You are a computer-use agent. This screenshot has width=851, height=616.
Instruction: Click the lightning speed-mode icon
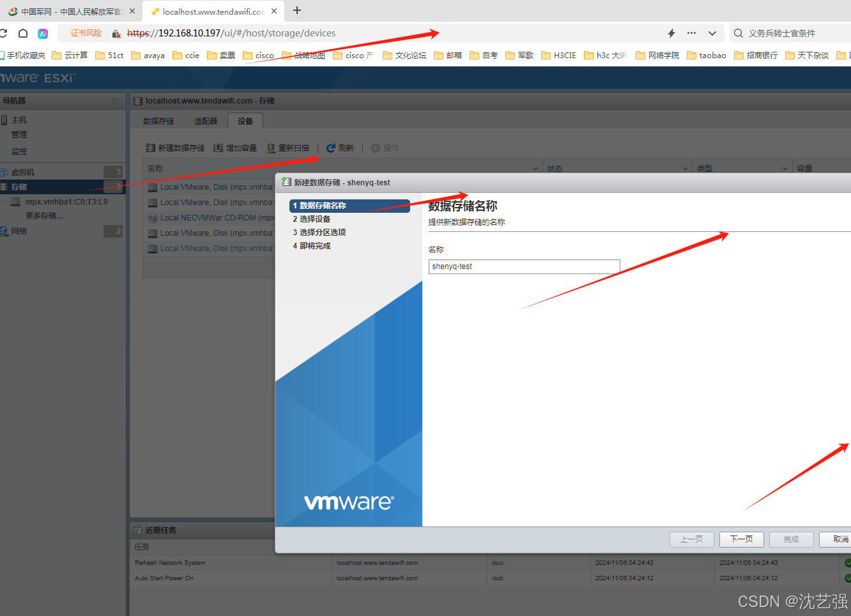coord(671,33)
